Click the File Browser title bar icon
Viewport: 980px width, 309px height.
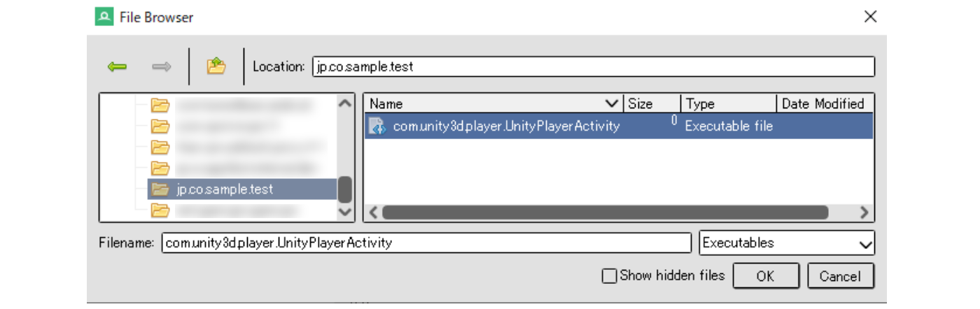pyautogui.click(x=104, y=17)
